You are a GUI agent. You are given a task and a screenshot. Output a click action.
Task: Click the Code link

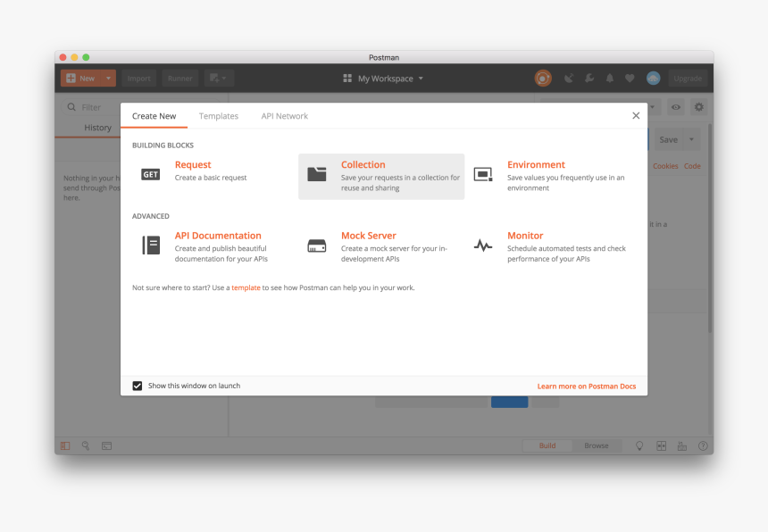point(692,166)
